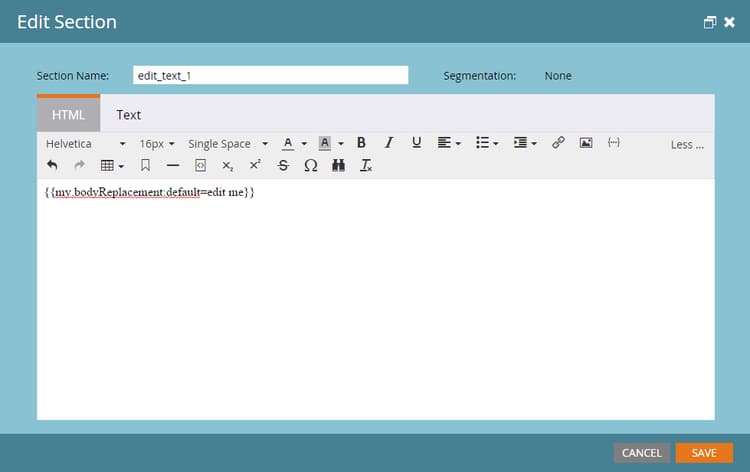Redo the last edit
This screenshot has width=750, height=472.
click(79, 165)
